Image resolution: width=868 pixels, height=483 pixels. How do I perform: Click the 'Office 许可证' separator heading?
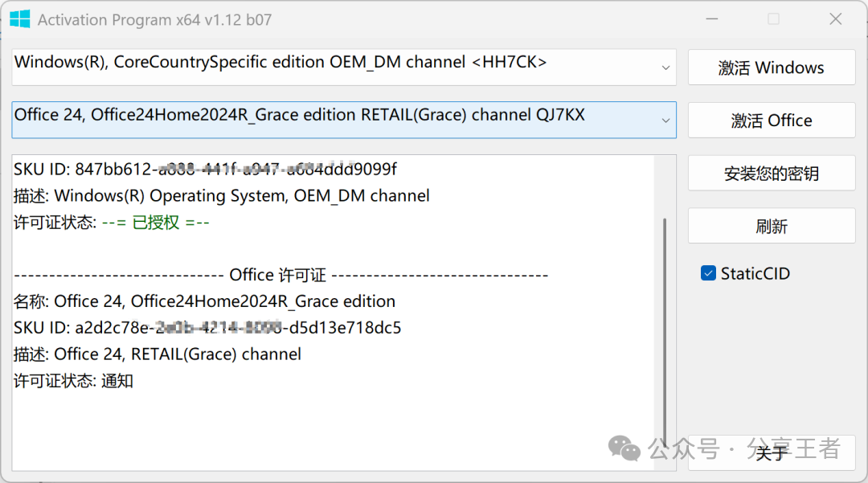click(280, 275)
